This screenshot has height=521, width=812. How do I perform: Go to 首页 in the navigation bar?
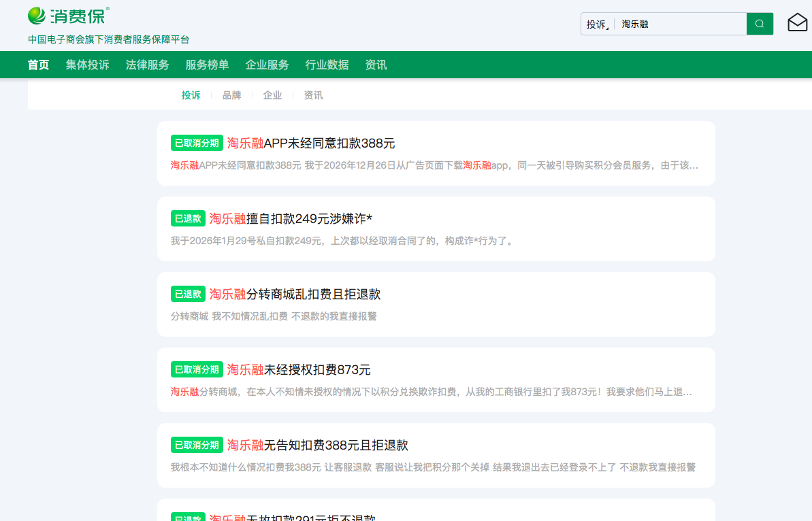point(38,65)
